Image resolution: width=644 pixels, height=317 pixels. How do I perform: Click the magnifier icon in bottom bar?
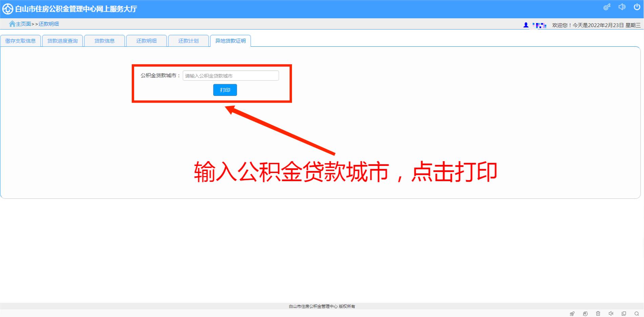coord(637,314)
